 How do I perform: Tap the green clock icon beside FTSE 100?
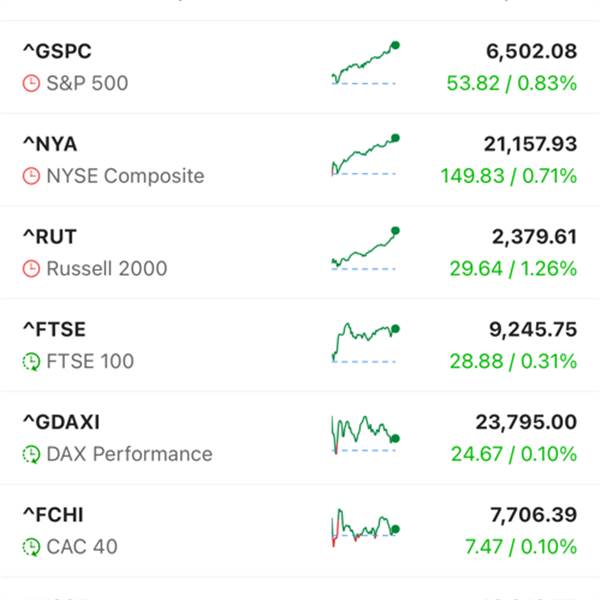coord(31,362)
